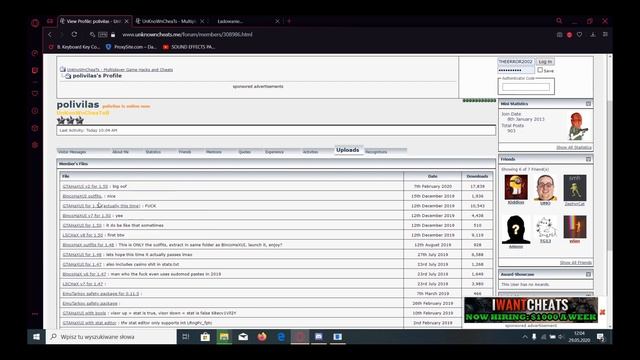Image resolution: width=640 pixels, height=360 pixels.
Task: Select the Uploads profile tab
Action: point(348,150)
